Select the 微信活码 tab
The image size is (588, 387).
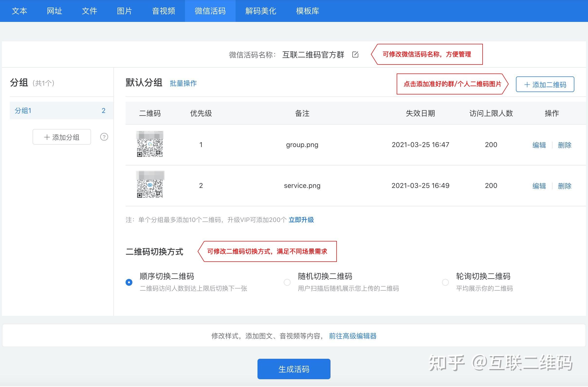210,11
